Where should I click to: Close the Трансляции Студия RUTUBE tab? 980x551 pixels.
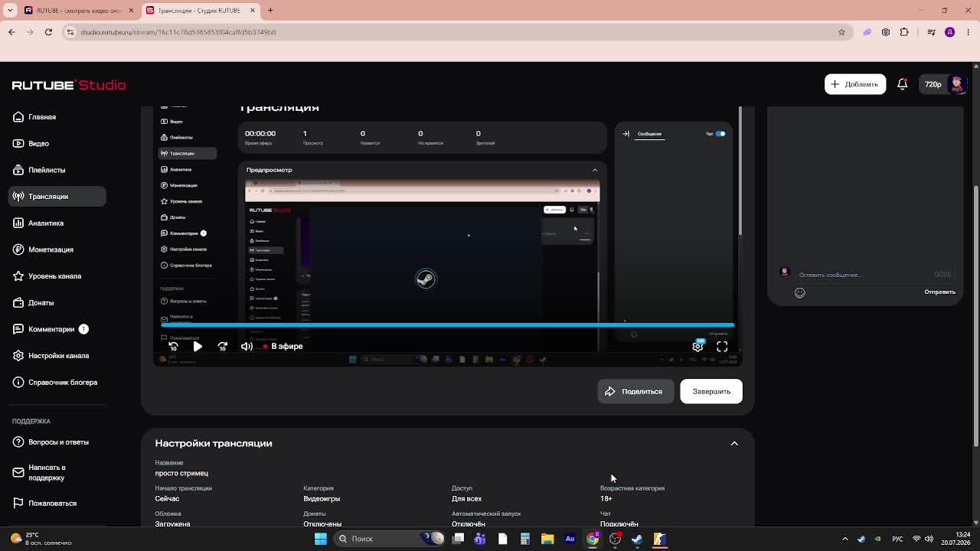pyautogui.click(x=253, y=10)
